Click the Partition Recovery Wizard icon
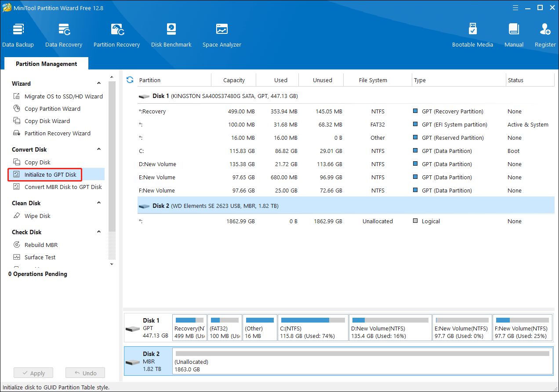The width and height of the screenshot is (559, 392). click(x=17, y=133)
